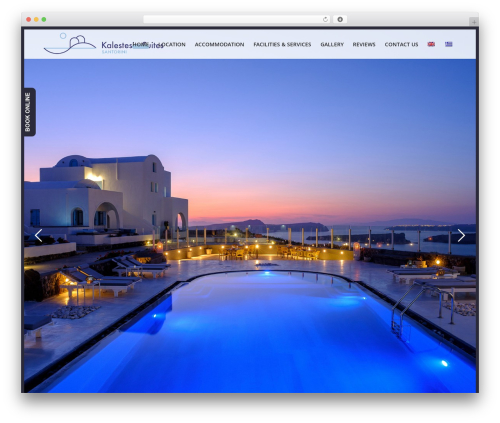This screenshot has width=500, height=423.
Task: Reload page using browser refresh icon
Action: pos(325,19)
